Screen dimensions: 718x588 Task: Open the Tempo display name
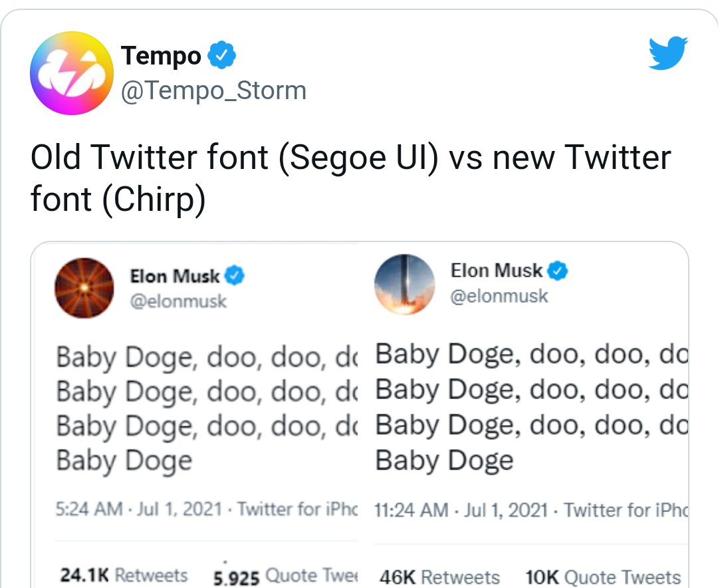[x=161, y=55]
